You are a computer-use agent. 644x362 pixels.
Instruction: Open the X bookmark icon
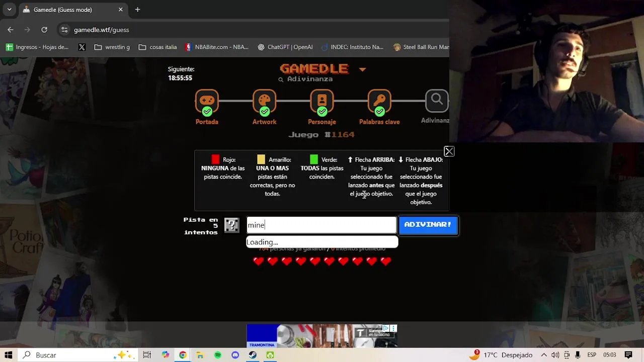point(82,47)
